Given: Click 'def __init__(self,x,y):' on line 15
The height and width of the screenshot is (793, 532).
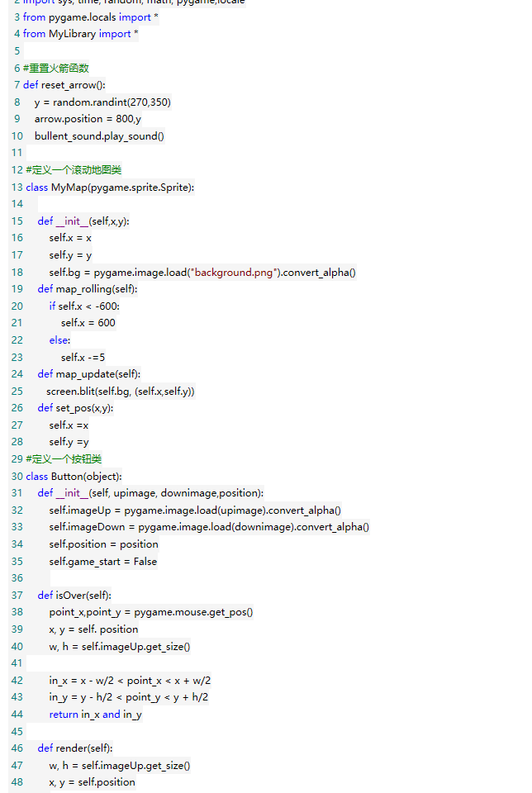Looking at the screenshot, I should click(x=83, y=221).
